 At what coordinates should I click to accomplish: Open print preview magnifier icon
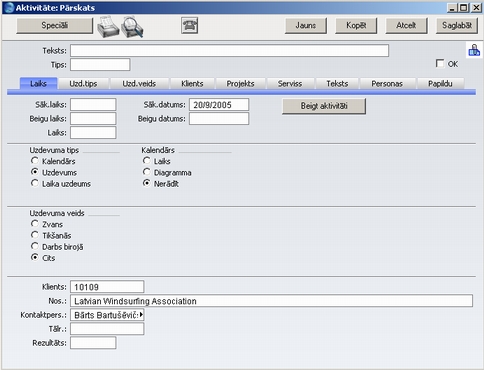[132, 26]
